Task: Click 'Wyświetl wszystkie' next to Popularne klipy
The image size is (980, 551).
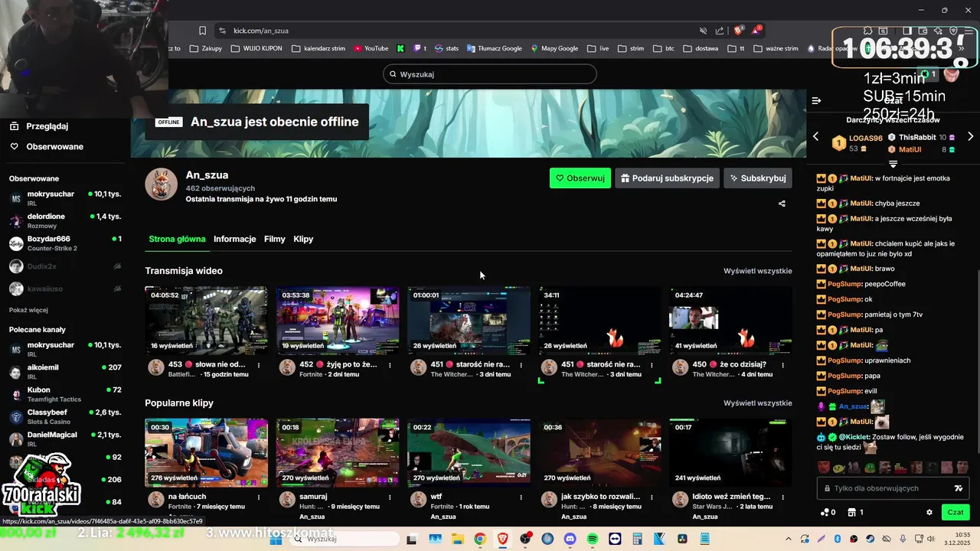Action: (x=758, y=403)
